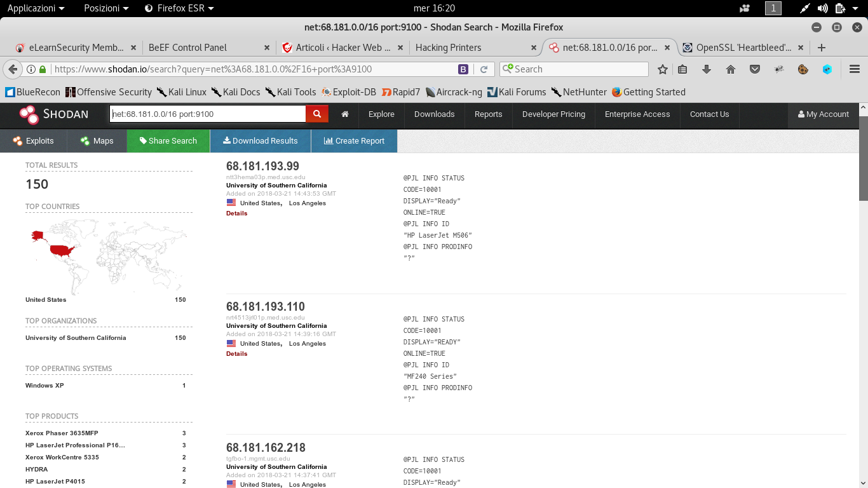Click Firefox back arrow button

[13, 69]
